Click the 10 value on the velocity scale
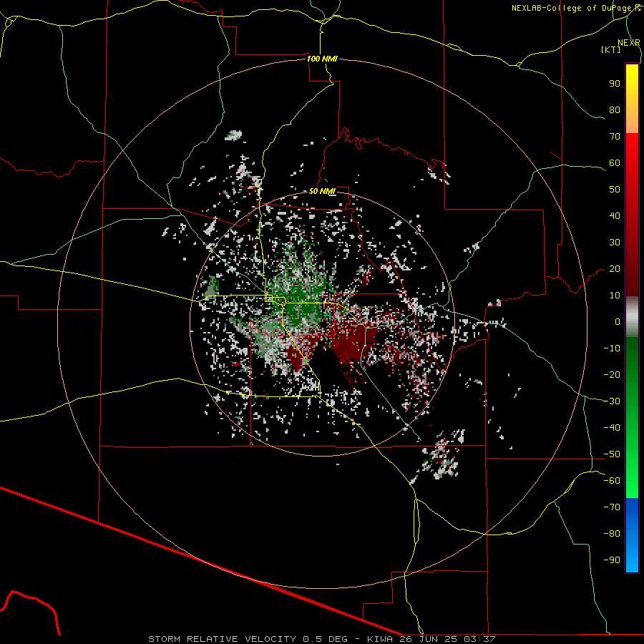The height and width of the screenshot is (644, 644). (x=615, y=296)
